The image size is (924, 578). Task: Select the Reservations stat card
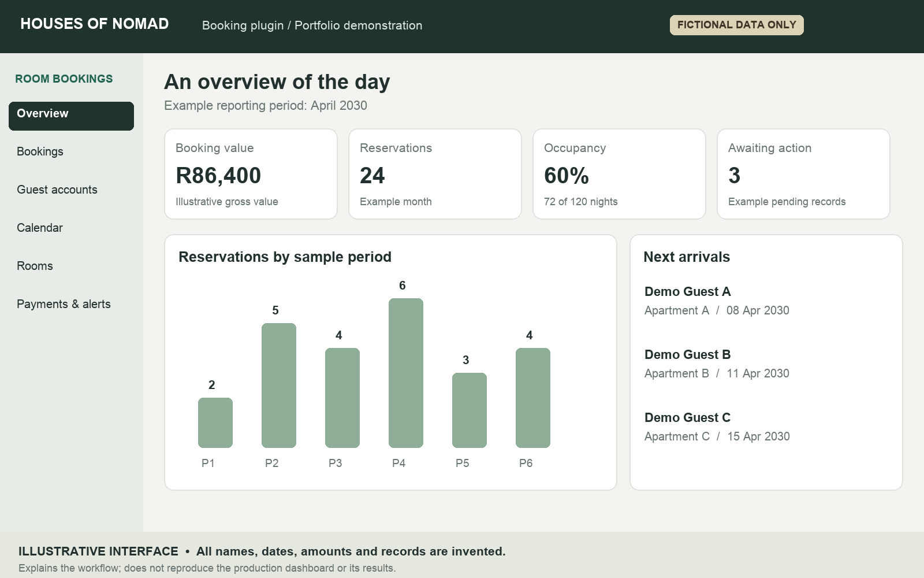coord(435,174)
